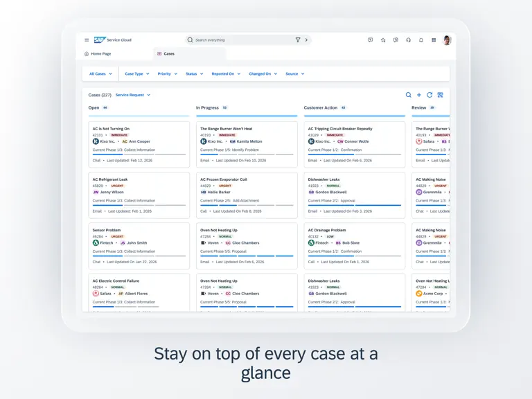
Task: Open the chat feedback icon in header
Action: (370, 40)
